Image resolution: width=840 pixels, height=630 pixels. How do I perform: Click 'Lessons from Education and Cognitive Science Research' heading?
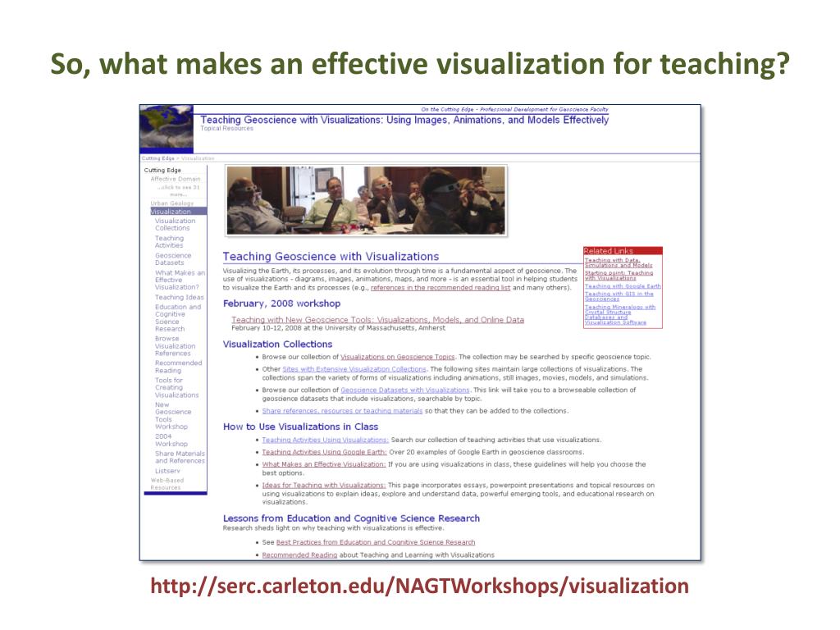point(351,518)
